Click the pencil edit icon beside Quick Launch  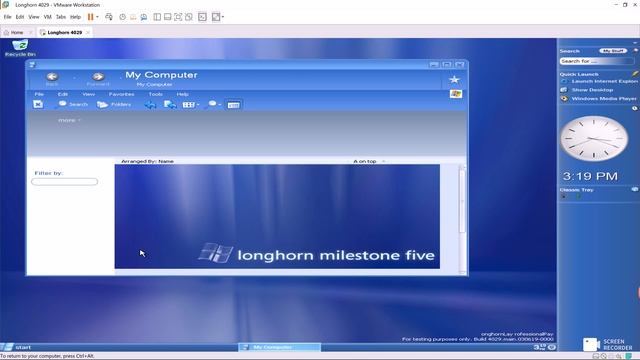point(635,73)
